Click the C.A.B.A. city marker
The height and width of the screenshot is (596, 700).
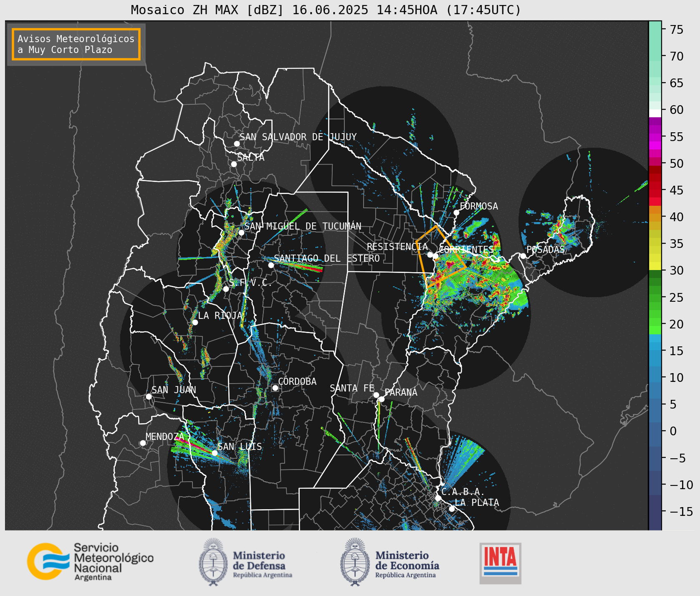[438, 498]
